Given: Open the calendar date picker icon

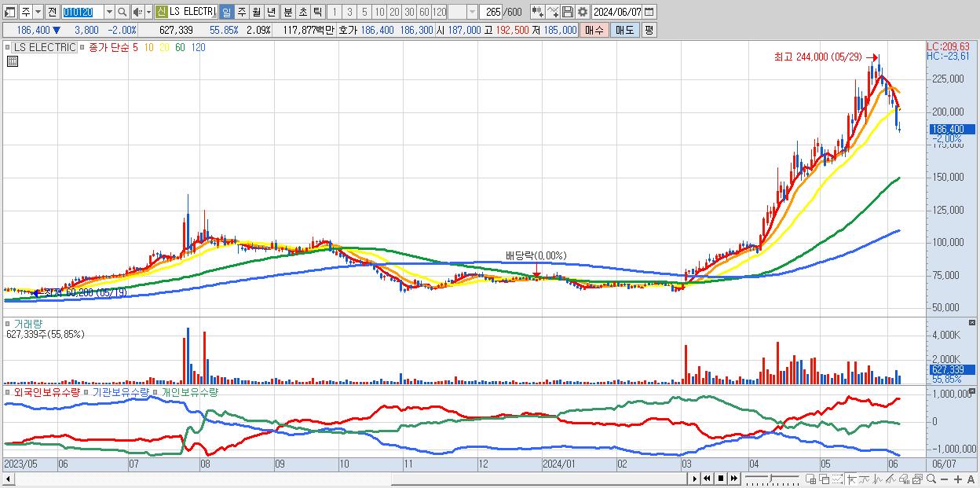Looking at the screenshot, I should coord(649,12).
